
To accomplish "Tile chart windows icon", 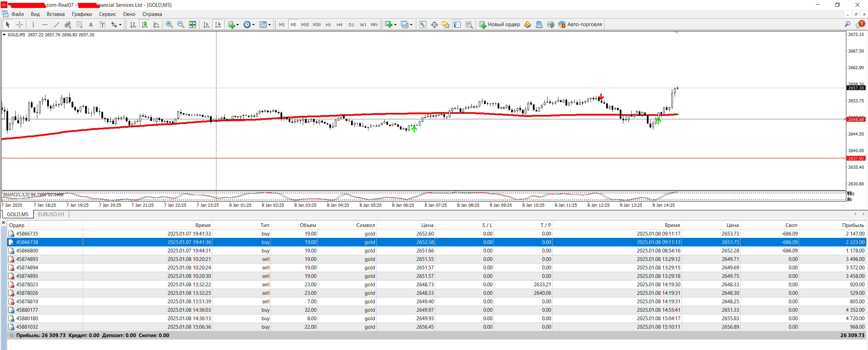I will tap(192, 24).
